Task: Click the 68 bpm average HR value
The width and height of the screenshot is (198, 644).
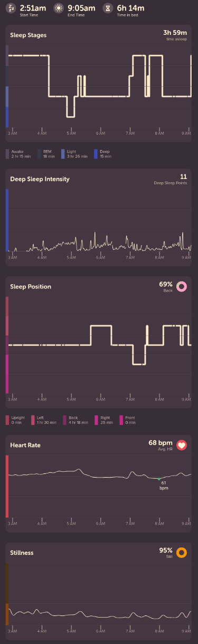Action: [x=161, y=442]
